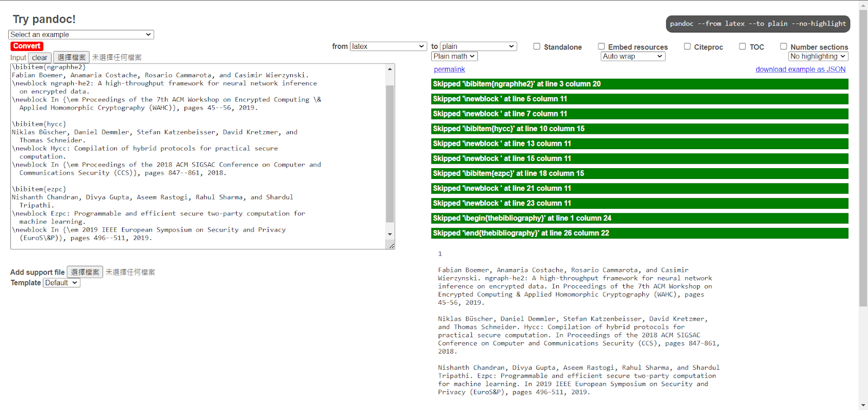The height and width of the screenshot is (410, 868).
Task: Tick the Embed resources checkbox
Action: 601,47
